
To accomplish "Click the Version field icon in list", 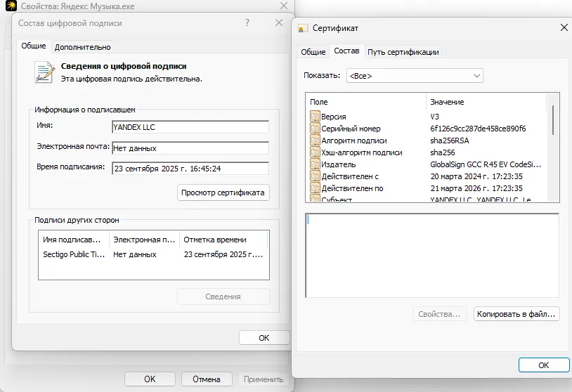I will click(315, 117).
